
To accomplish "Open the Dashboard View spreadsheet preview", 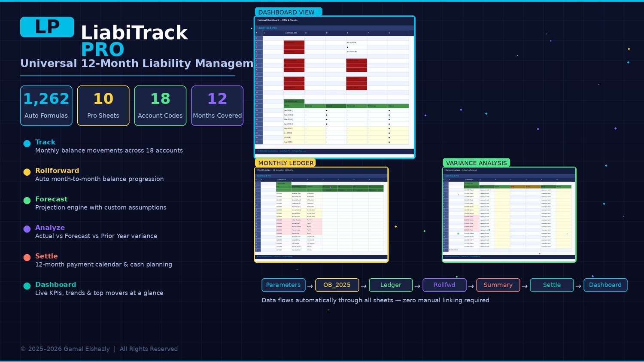I will pyautogui.click(x=334, y=87).
